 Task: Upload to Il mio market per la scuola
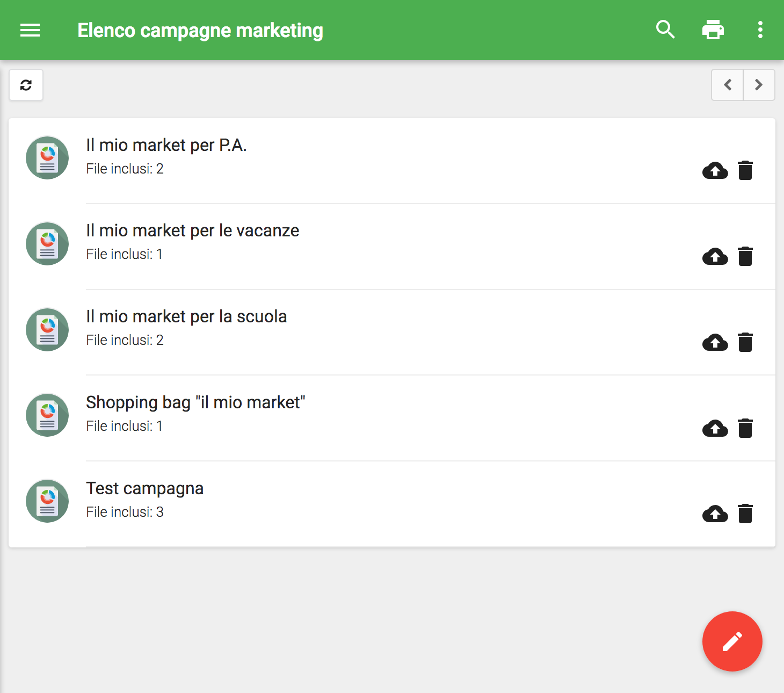click(715, 342)
